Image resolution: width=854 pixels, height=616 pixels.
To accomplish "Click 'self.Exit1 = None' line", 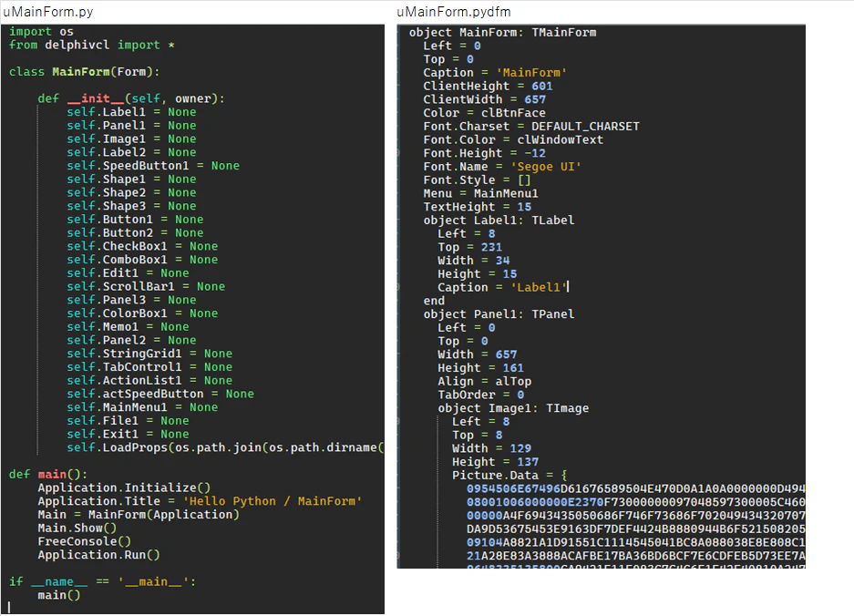I will coord(128,434).
